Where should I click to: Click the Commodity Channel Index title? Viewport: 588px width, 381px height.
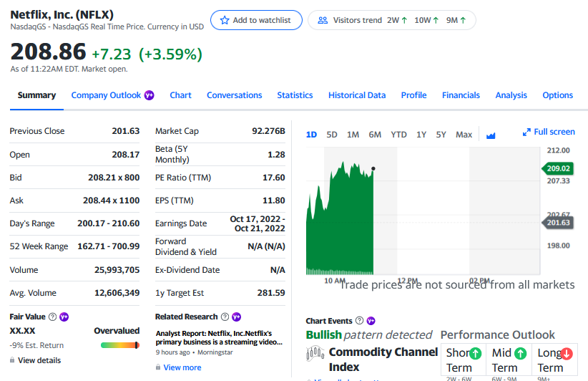pos(383,360)
